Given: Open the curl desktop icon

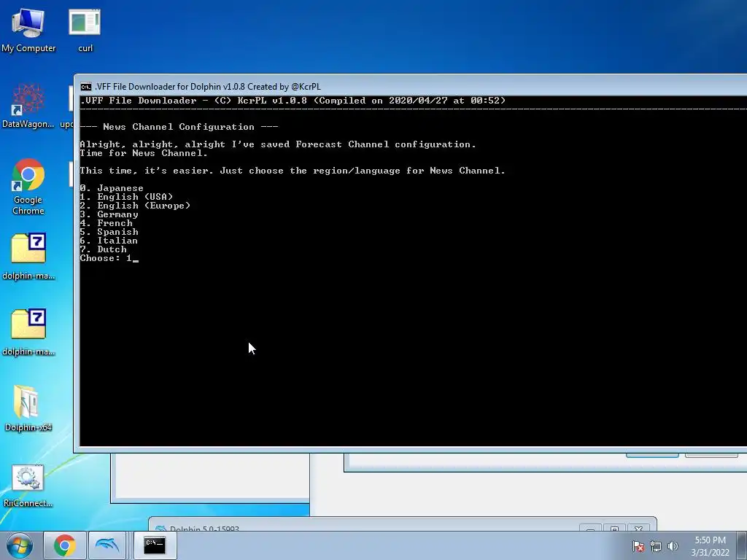Looking at the screenshot, I should (x=85, y=29).
